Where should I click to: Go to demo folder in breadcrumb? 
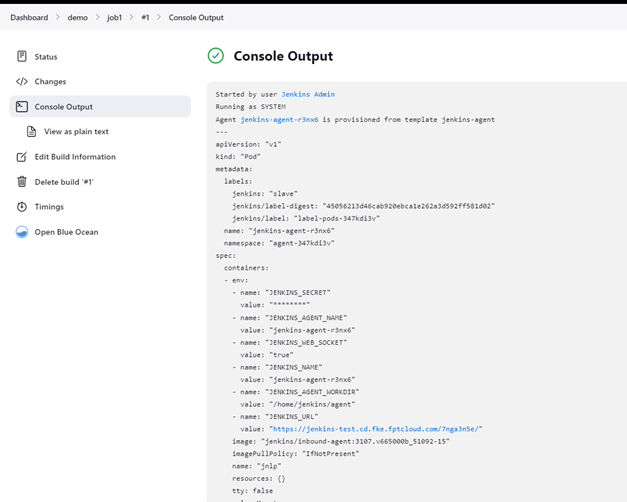(77, 17)
